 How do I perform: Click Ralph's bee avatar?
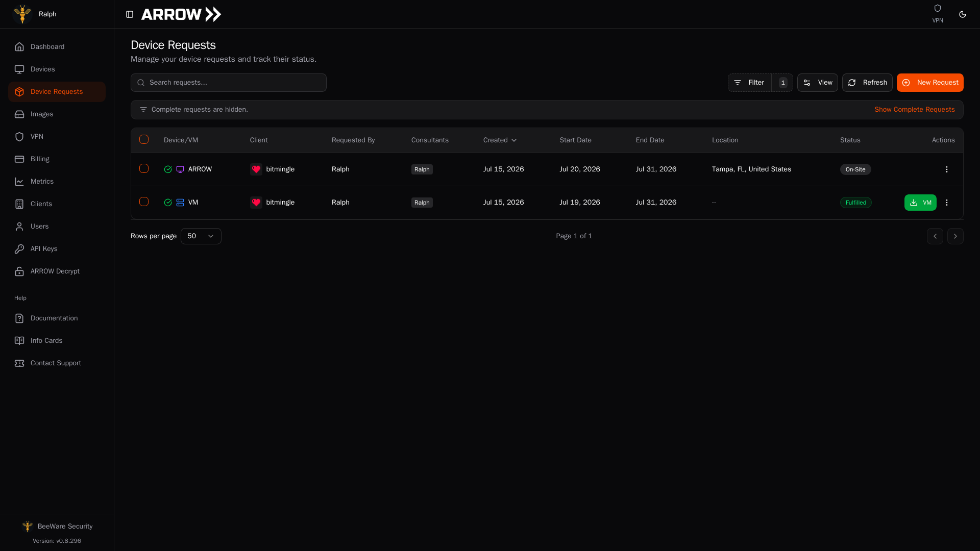[x=22, y=14]
